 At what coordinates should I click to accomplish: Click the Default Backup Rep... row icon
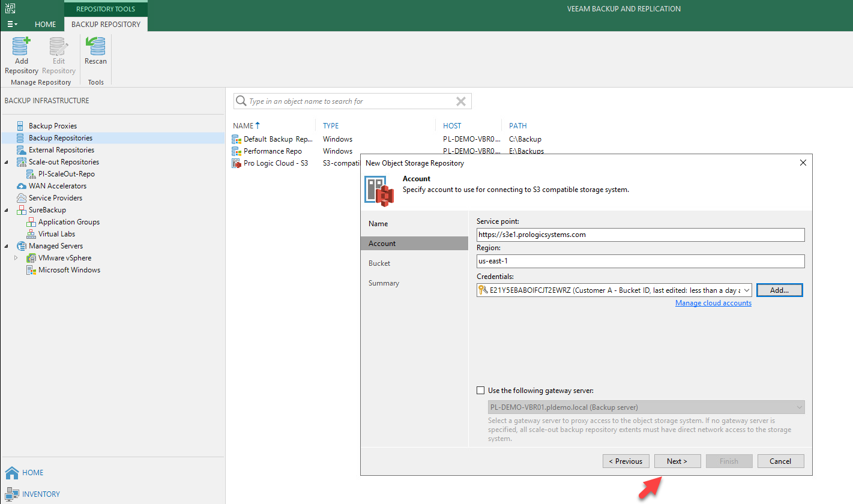coord(237,139)
